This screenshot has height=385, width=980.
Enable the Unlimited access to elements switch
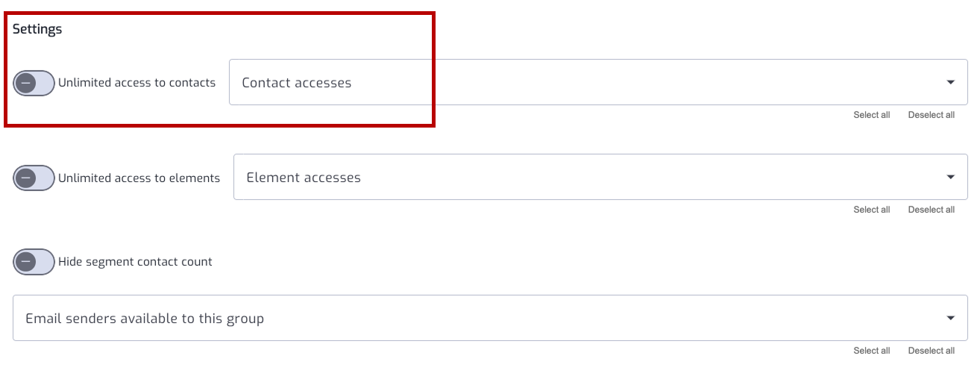pyautogui.click(x=34, y=178)
